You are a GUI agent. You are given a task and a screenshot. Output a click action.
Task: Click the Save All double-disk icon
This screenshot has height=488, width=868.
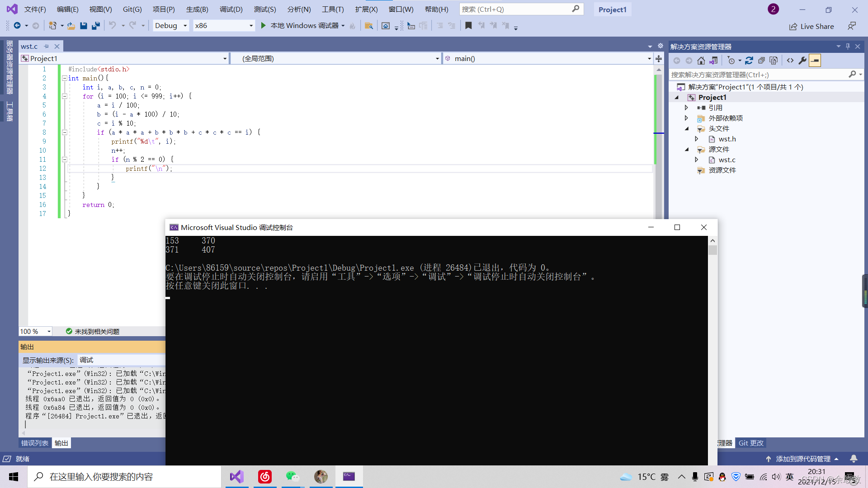click(95, 26)
